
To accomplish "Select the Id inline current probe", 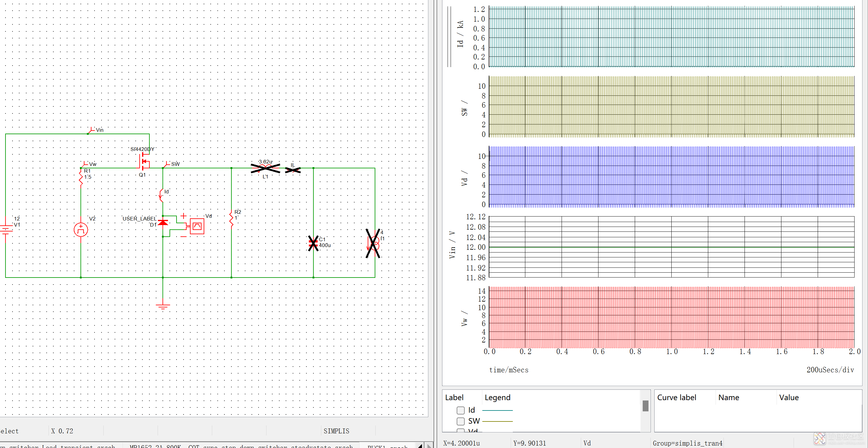I will (x=161, y=195).
